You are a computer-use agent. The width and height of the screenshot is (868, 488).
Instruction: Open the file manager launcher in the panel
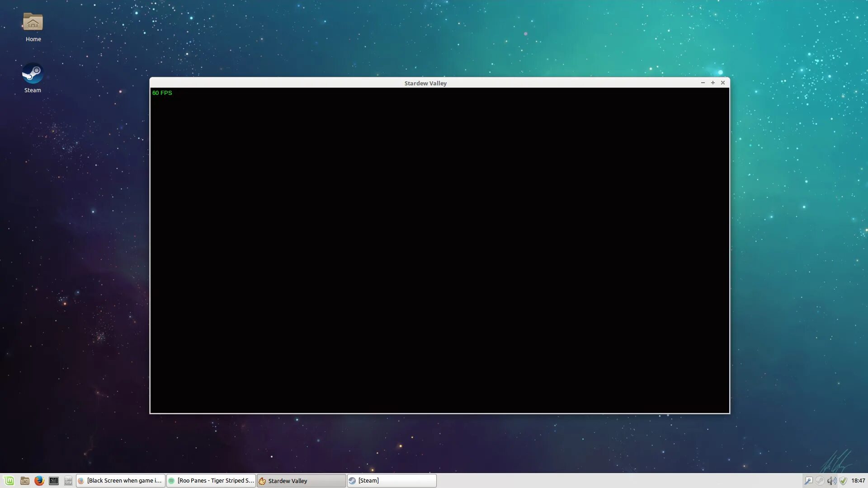point(25,481)
